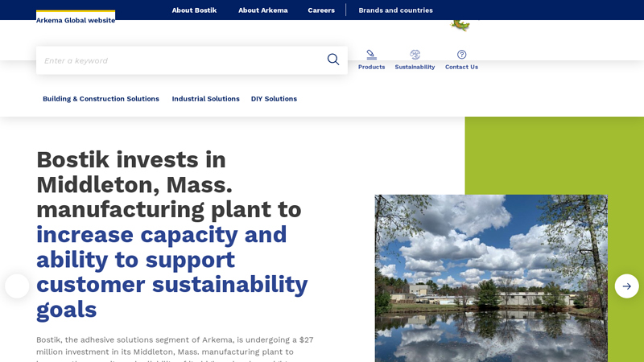Viewport: 644px width, 362px height.
Task: Open the Sustainability globe icon
Action: point(415,55)
